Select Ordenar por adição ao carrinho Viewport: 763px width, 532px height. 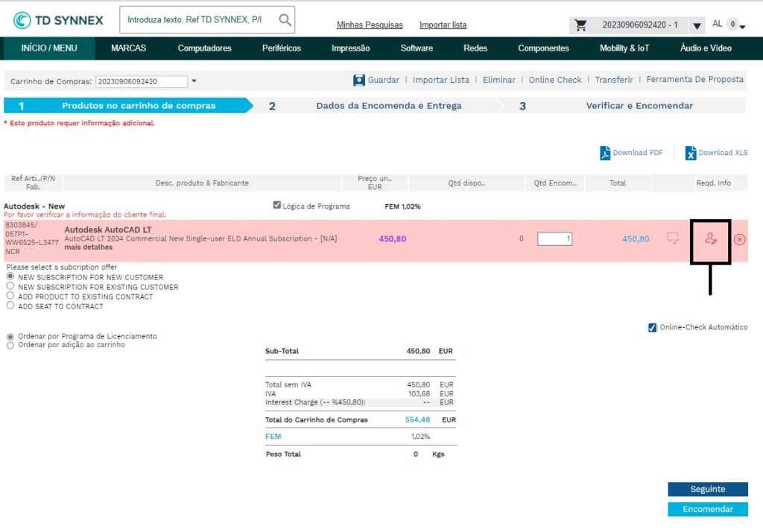[10, 345]
